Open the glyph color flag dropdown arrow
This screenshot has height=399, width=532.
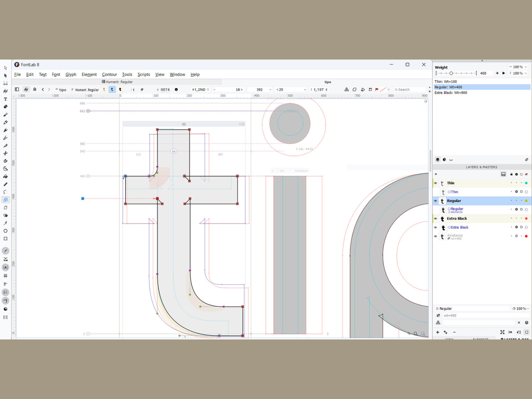(389, 90)
